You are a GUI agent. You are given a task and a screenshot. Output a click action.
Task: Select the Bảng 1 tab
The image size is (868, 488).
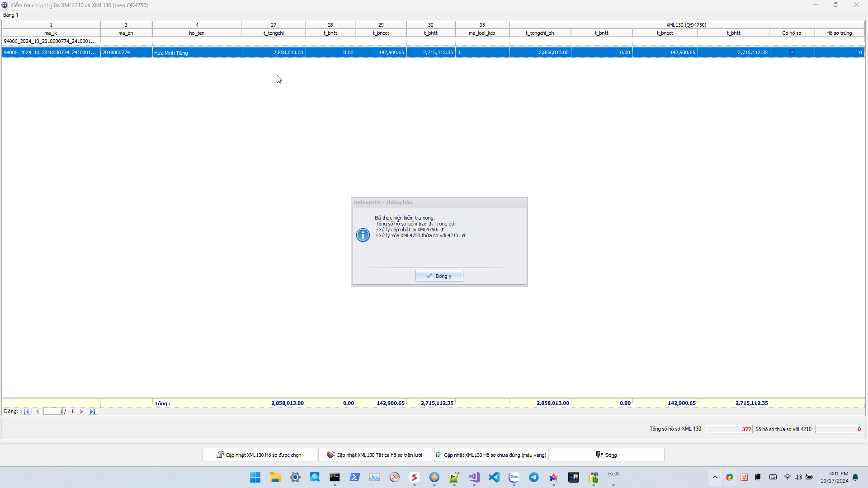point(11,15)
